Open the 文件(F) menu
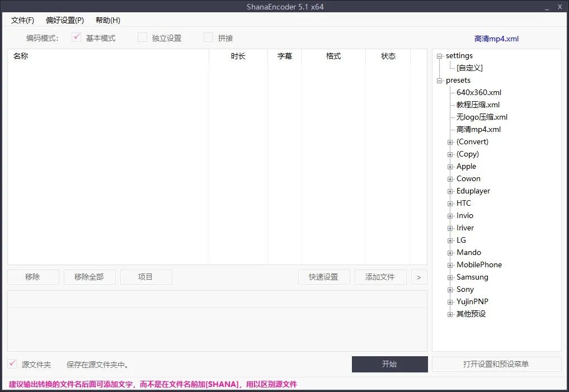Image resolution: width=569 pixels, height=392 pixels. tap(22, 20)
